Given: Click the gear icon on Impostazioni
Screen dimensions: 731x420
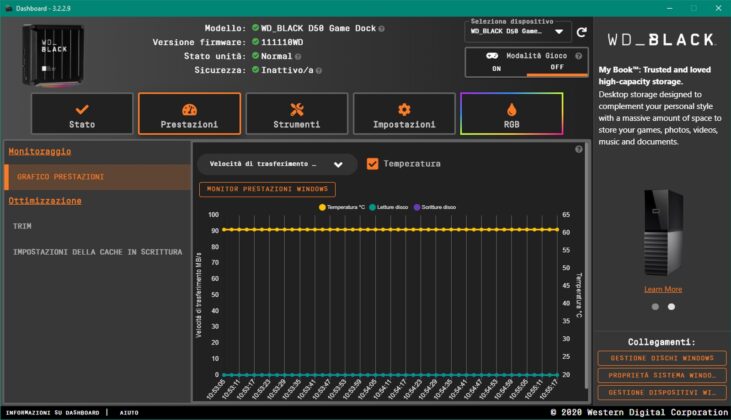Looking at the screenshot, I should 404,110.
